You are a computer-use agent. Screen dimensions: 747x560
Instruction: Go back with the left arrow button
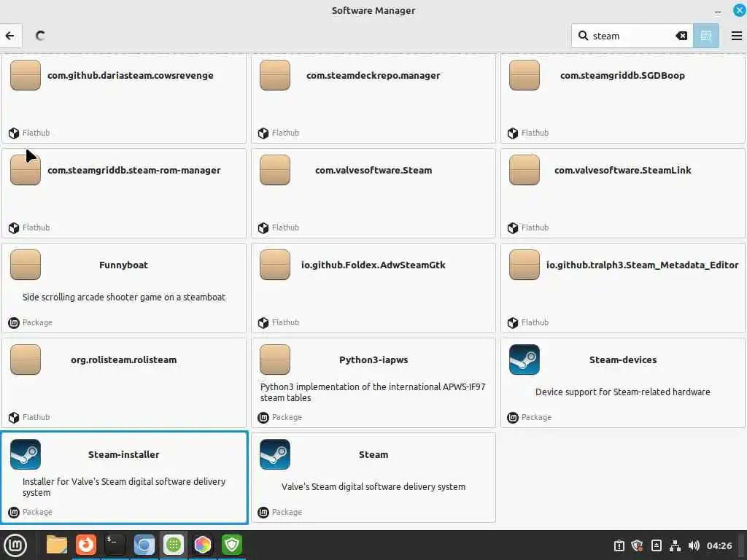click(9, 36)
